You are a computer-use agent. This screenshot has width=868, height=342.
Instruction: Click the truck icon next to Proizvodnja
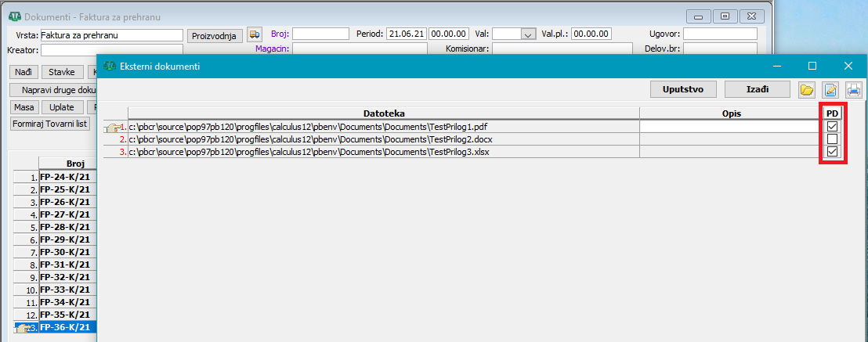(255, 34)
